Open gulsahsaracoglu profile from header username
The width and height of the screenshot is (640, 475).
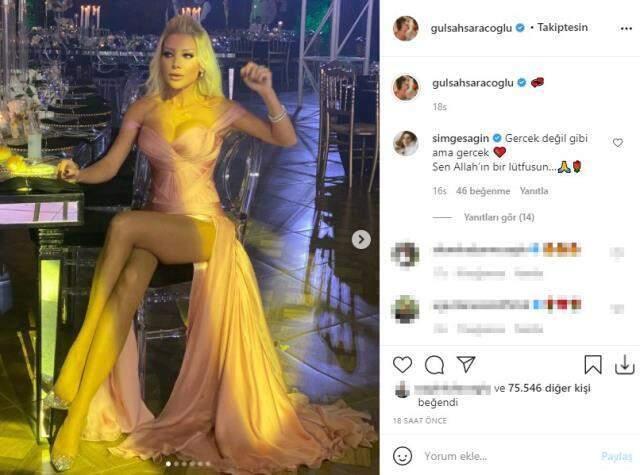[471, 28]
